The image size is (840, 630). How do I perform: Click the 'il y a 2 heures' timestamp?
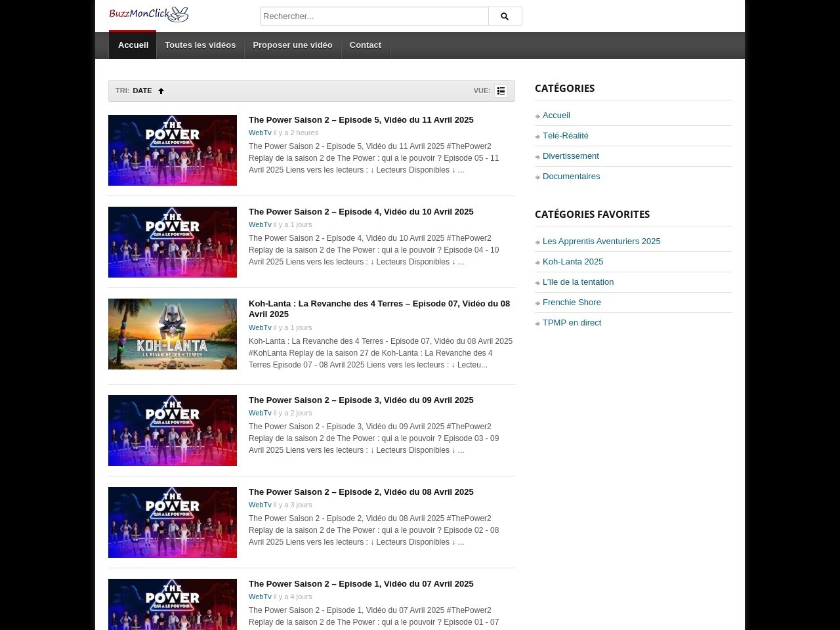pyautogui.click(x=296, y=133)
